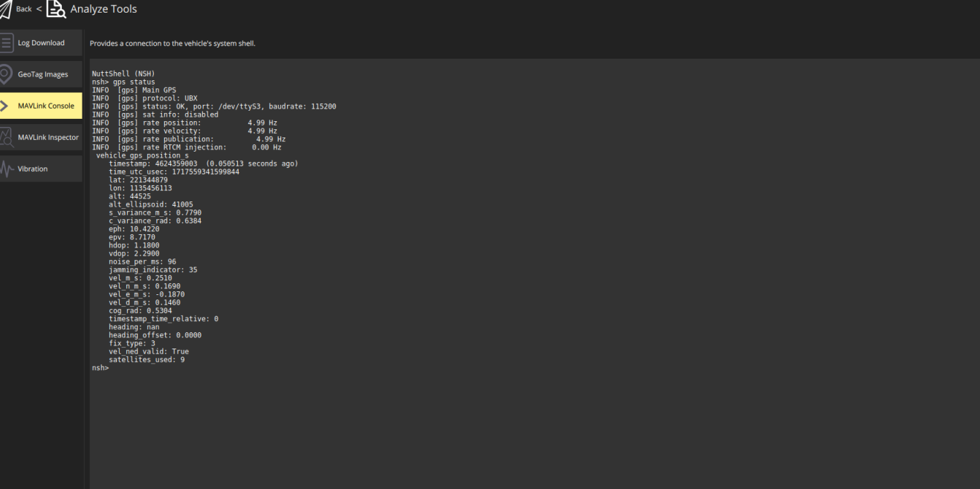
Task: Click the '<' chevron next to Back
Action: (39, 9)
